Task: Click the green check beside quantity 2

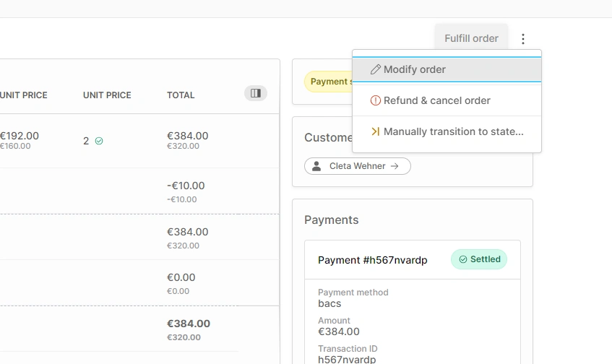Action: (x=99, y=141)
